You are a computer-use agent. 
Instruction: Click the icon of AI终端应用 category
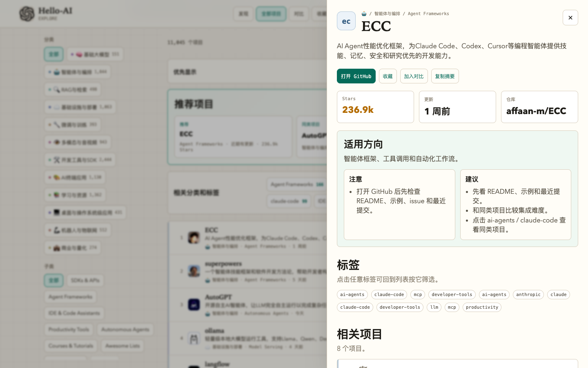tap(57, 177)
